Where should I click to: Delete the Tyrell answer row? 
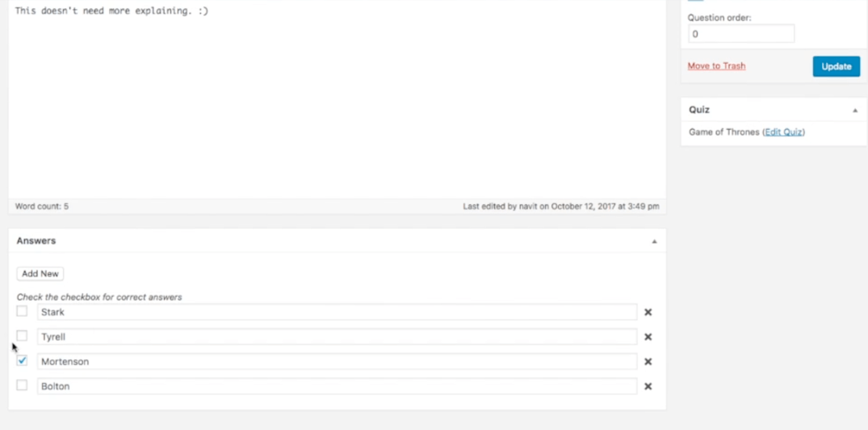[x=648, y=337]
